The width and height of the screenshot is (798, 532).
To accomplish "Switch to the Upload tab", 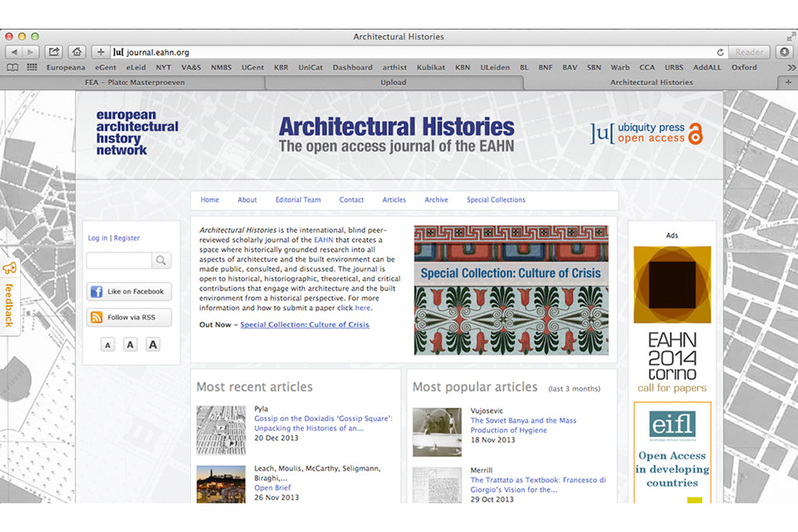I will tap(393, 82).
